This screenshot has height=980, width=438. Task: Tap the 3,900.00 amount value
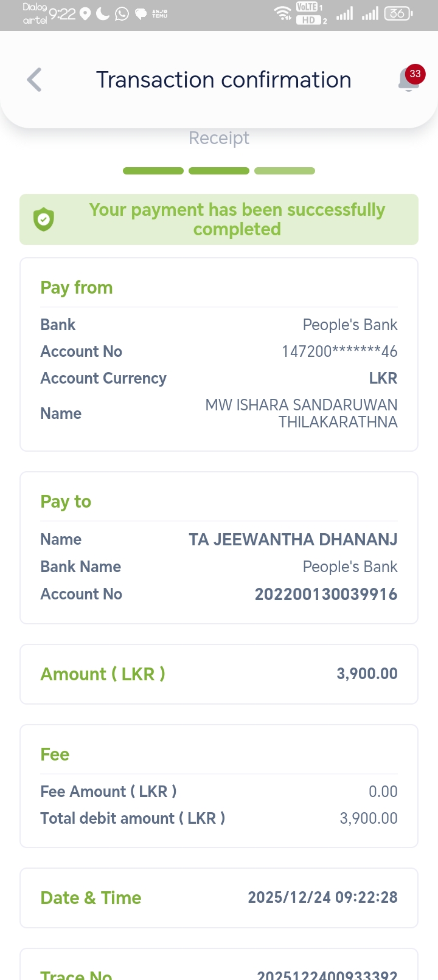pyautogui.click(x=367, y=674)
